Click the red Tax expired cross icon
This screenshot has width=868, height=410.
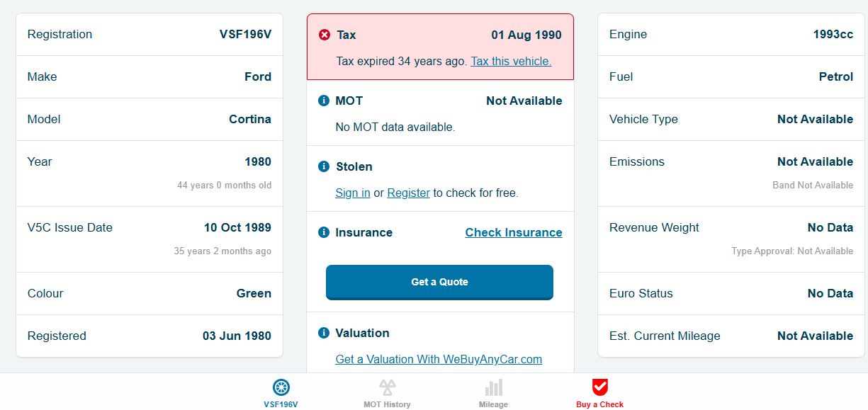click(x=325, y=35)
